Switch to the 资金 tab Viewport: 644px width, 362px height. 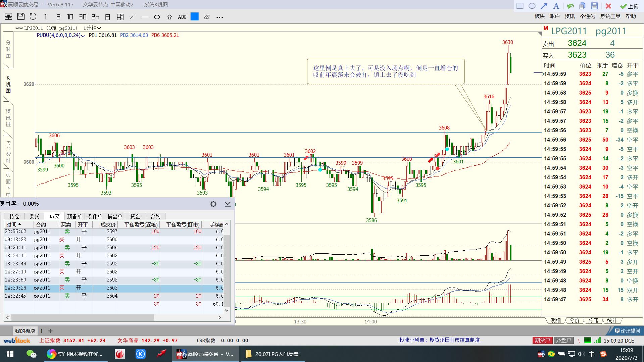coord(135,216)
